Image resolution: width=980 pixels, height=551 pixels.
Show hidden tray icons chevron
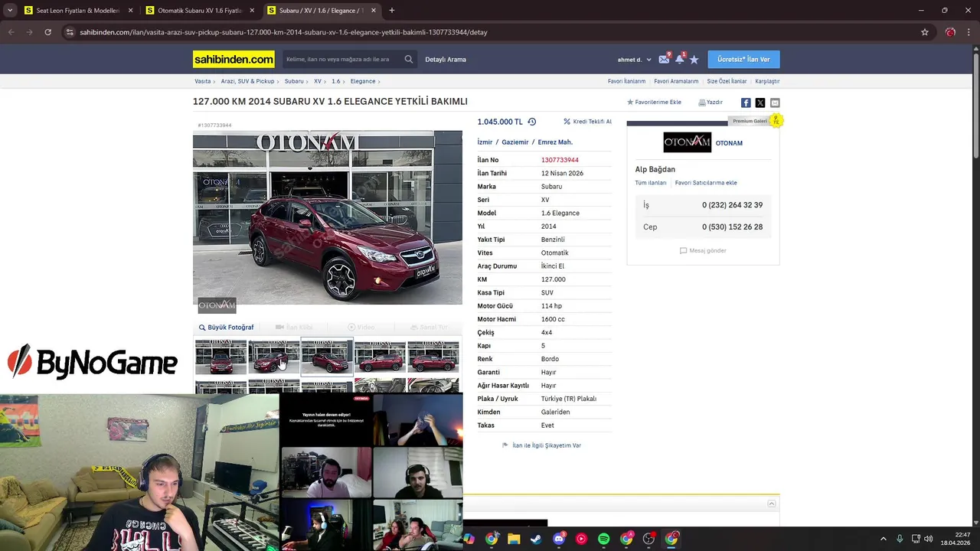[883, 539]
